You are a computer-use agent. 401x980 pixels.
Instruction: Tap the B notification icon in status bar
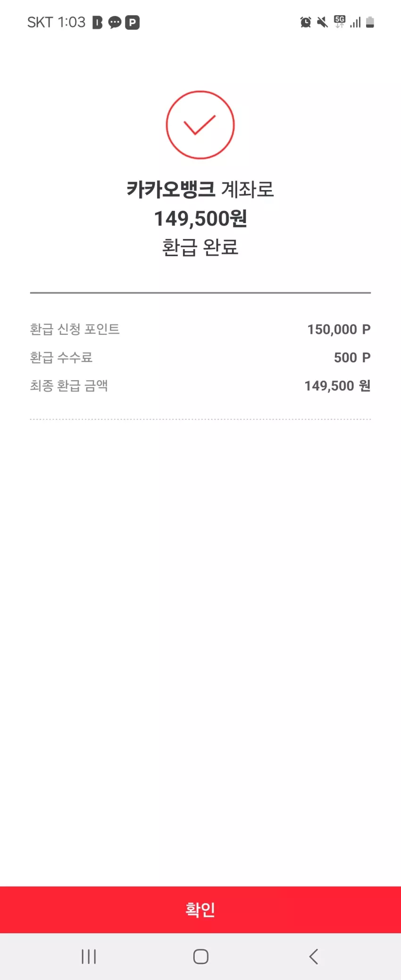pos(98,22)
